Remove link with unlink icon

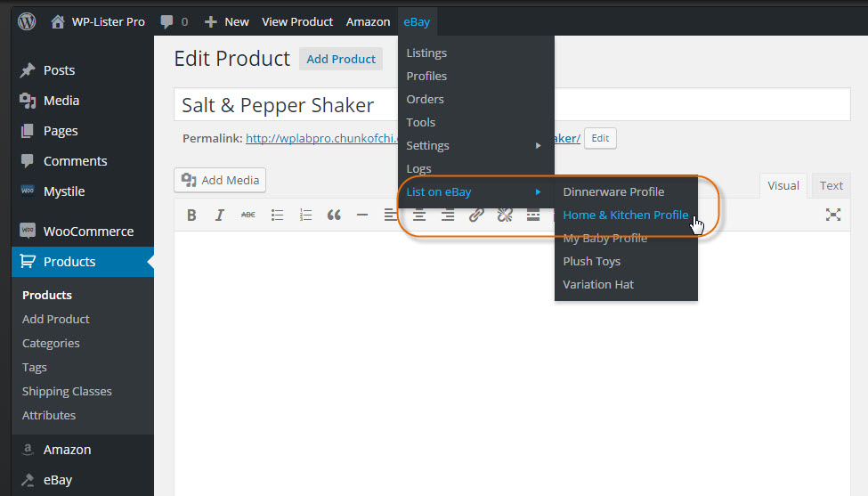pyautogui.click(x=504, y=215)
